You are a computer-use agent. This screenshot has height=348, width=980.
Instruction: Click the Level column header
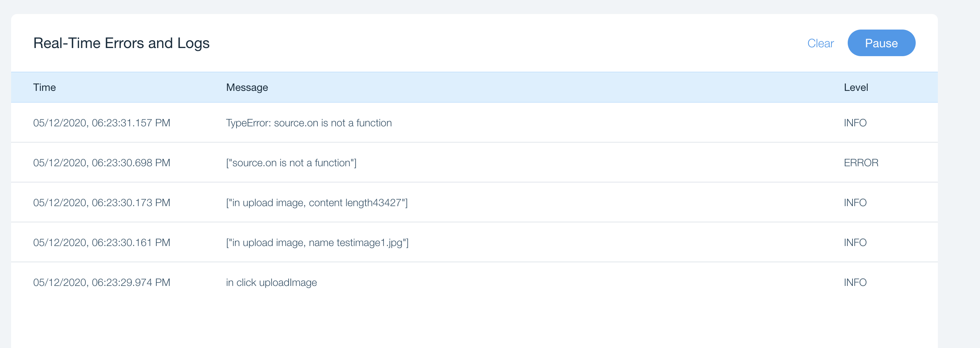[x=855, y=88]
